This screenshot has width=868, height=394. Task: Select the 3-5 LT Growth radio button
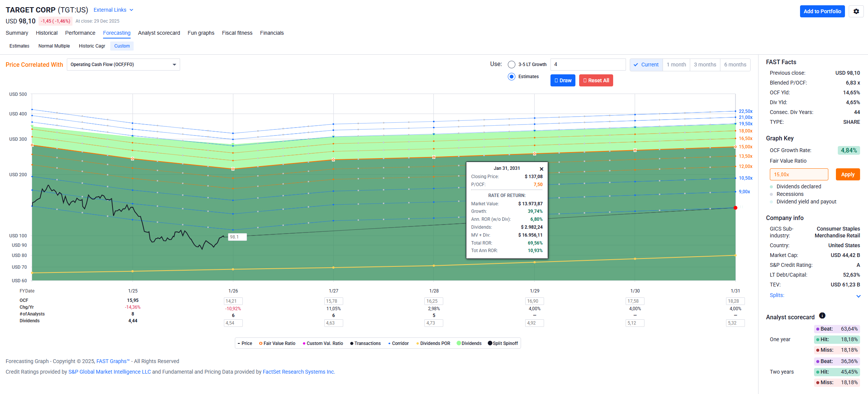click(512, 65)
